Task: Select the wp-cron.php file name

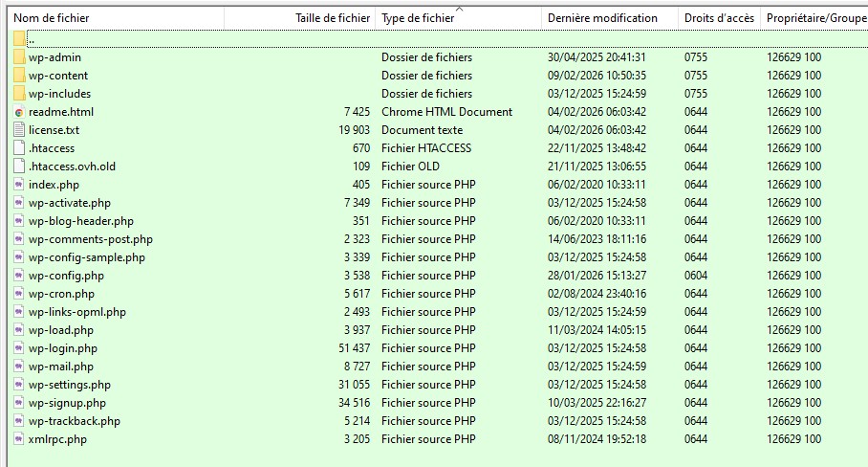Action: [61, 294]
